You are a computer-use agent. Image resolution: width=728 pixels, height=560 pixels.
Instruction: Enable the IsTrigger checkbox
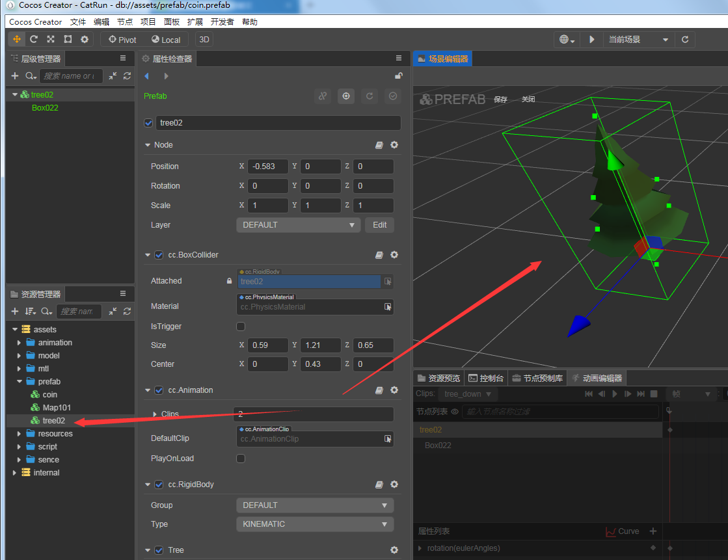[x=241, y=327]
